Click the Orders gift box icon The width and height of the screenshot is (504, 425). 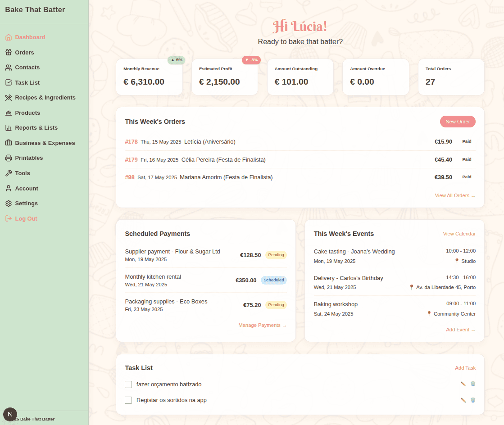pyautogui.click(x=9, y=53)
